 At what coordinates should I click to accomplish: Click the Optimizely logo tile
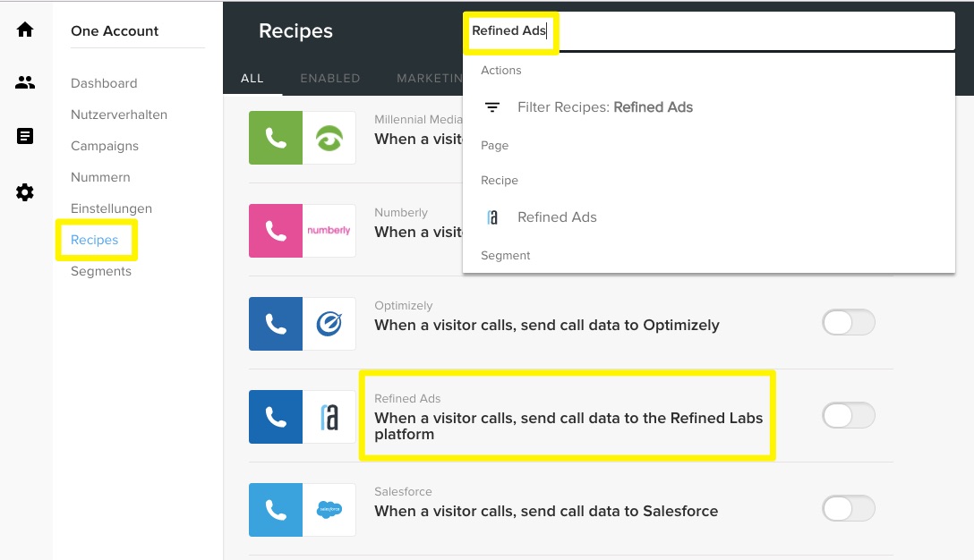(x=329, y=324)
